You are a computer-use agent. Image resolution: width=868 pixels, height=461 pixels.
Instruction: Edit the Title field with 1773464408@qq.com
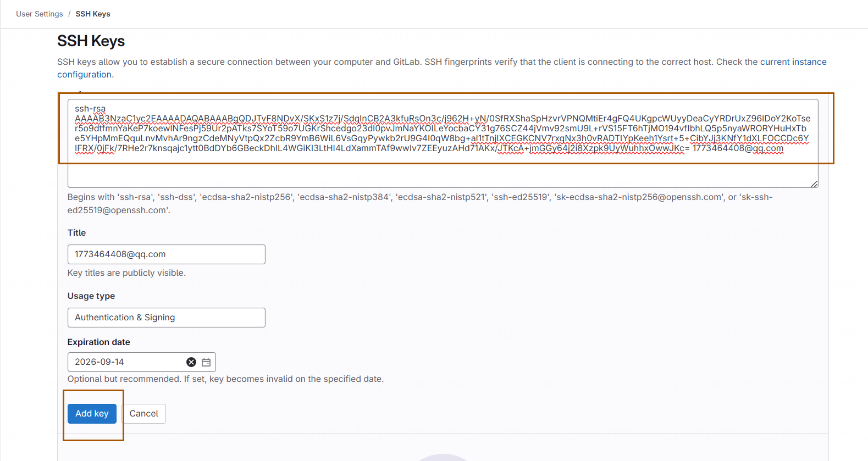167,254
